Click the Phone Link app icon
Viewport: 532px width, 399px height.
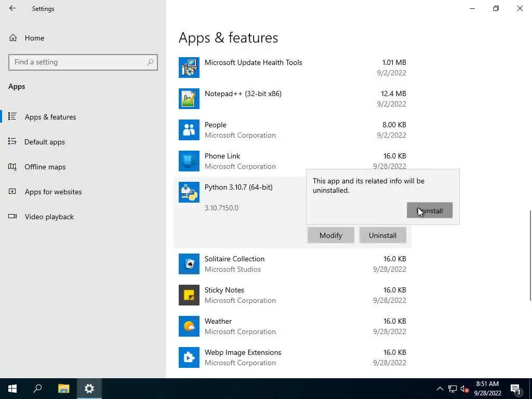coord(189,161)
